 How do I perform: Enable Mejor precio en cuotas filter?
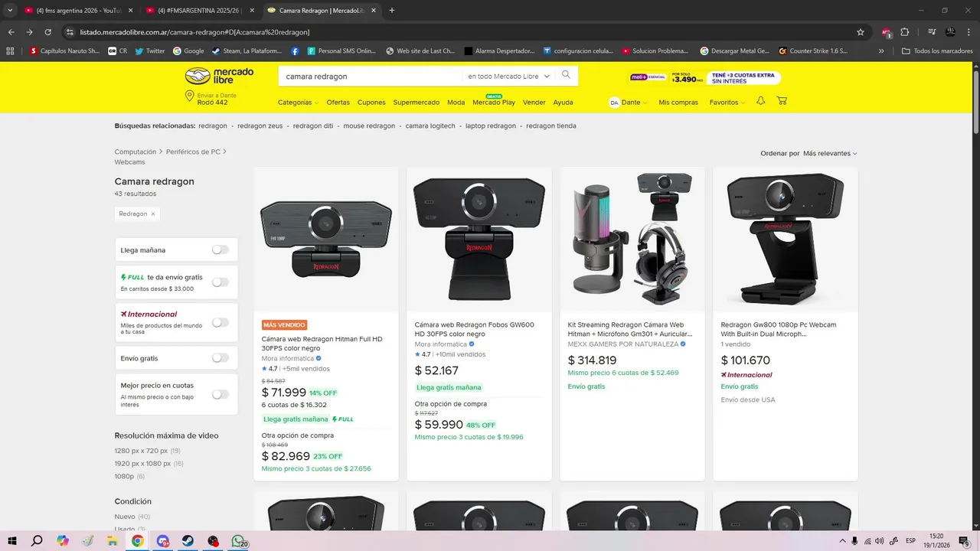220,394
